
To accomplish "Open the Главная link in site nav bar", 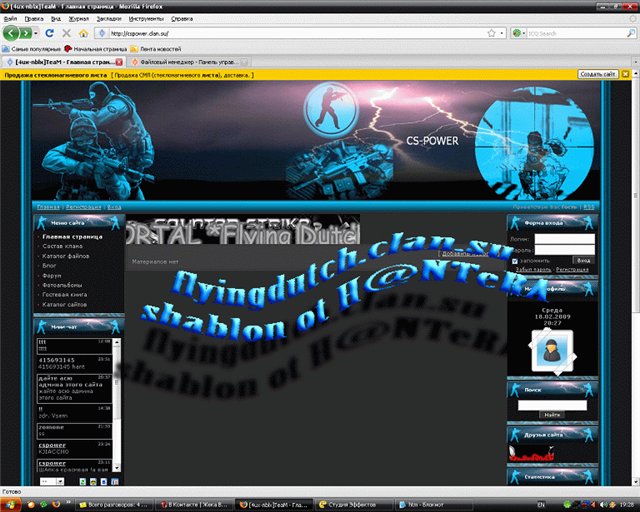I will point(48,207).
